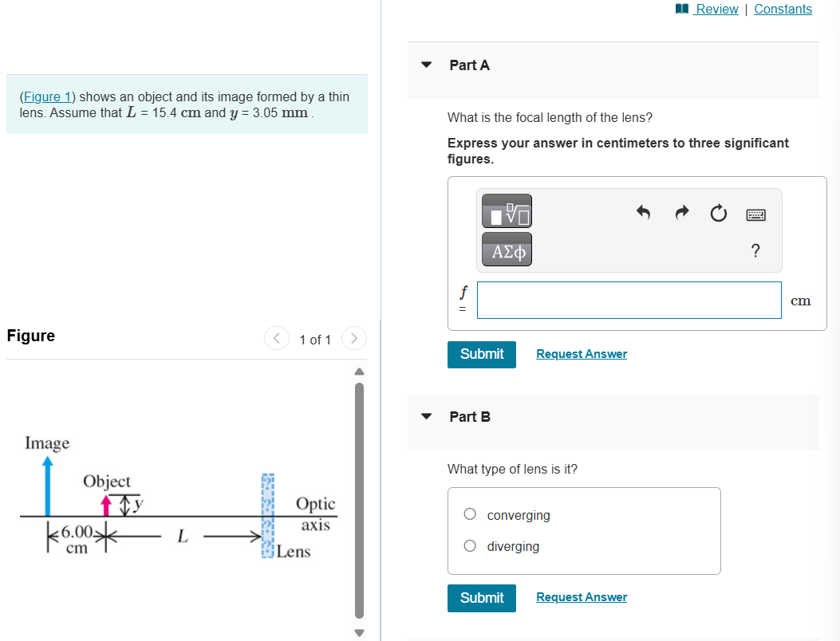The height and width of the screenshot is (641, 840).
Task: Reset the answer using the circular reset icon
Action: tap(718, 213)
